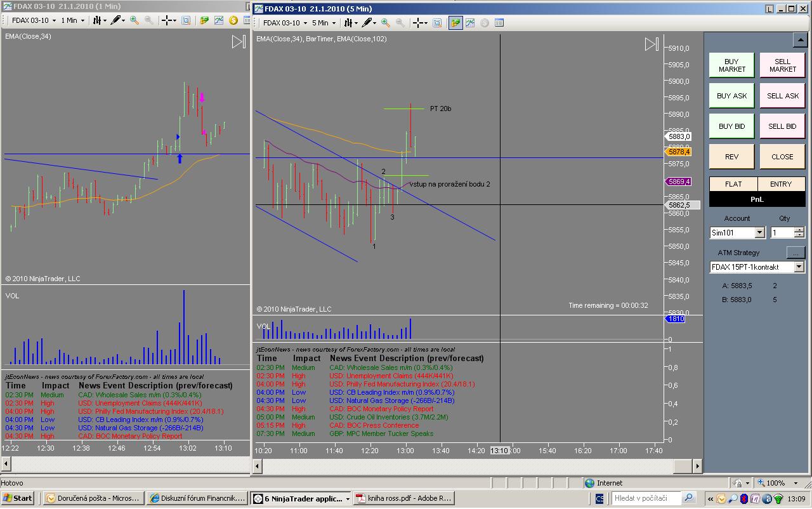The width and height of the screenshot is (812, 509).
Task: Click the ENTRY status label
Action: click(x=781, y=184)
